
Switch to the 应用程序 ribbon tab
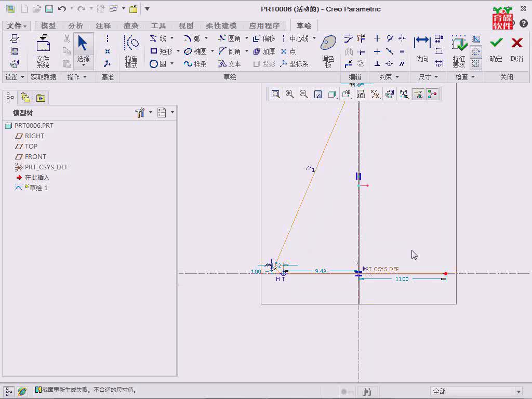click(x=264, y=26)
